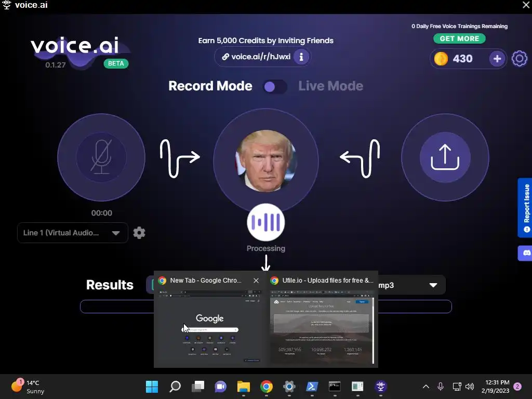The image size is (532, 399).
Task: Open microphone device settings gear
Action: click(139, 233)
